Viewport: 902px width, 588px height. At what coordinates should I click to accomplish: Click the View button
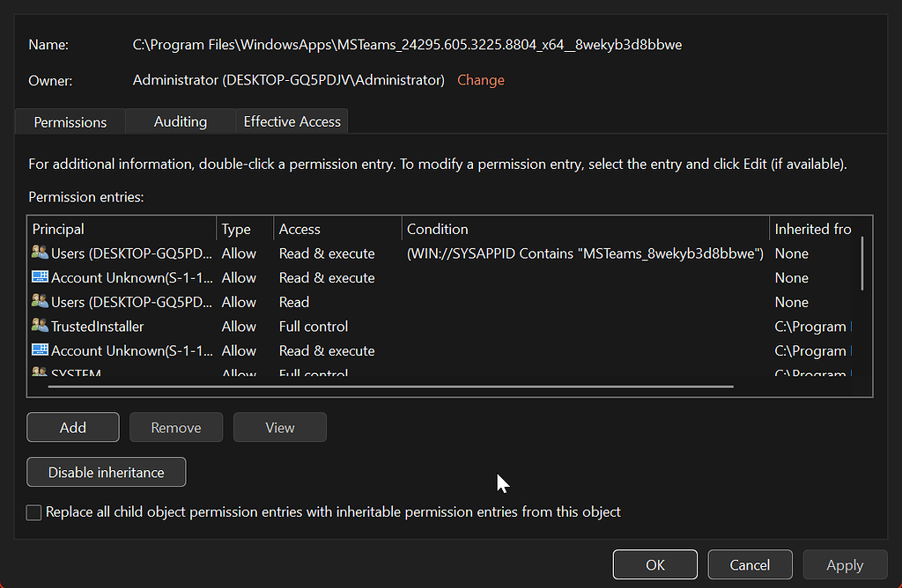(279, 427)
